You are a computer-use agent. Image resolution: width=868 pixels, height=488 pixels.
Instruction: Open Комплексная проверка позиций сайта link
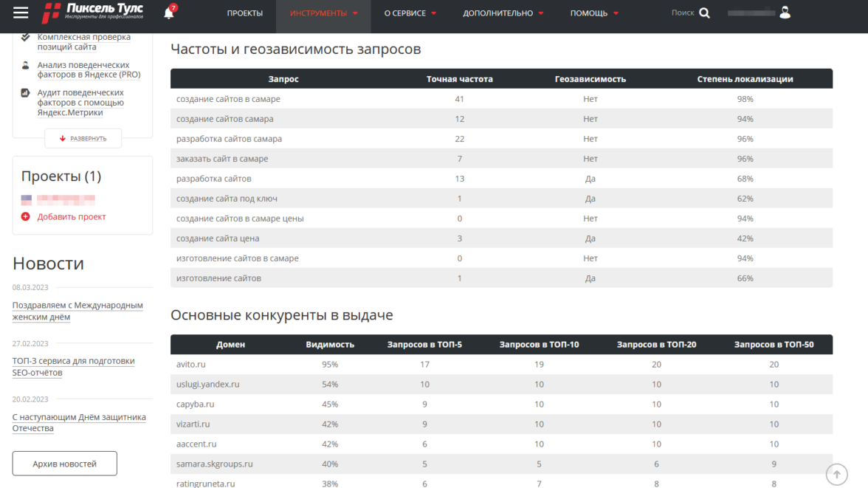pyautogui.click(x=83, y=42)
